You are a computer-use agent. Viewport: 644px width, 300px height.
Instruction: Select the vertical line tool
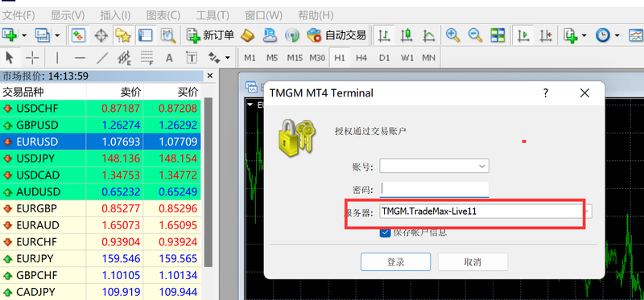[57, 58]
